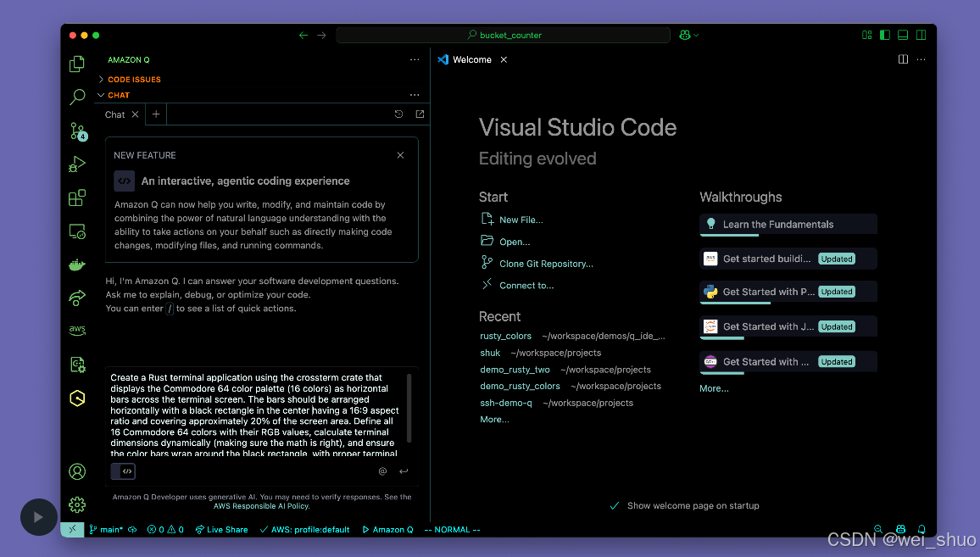Image resolution: width=980 pixels, height=557 pixels.
Task: Dismiss the NEW FEATURE card
Action: click(401, 155)
